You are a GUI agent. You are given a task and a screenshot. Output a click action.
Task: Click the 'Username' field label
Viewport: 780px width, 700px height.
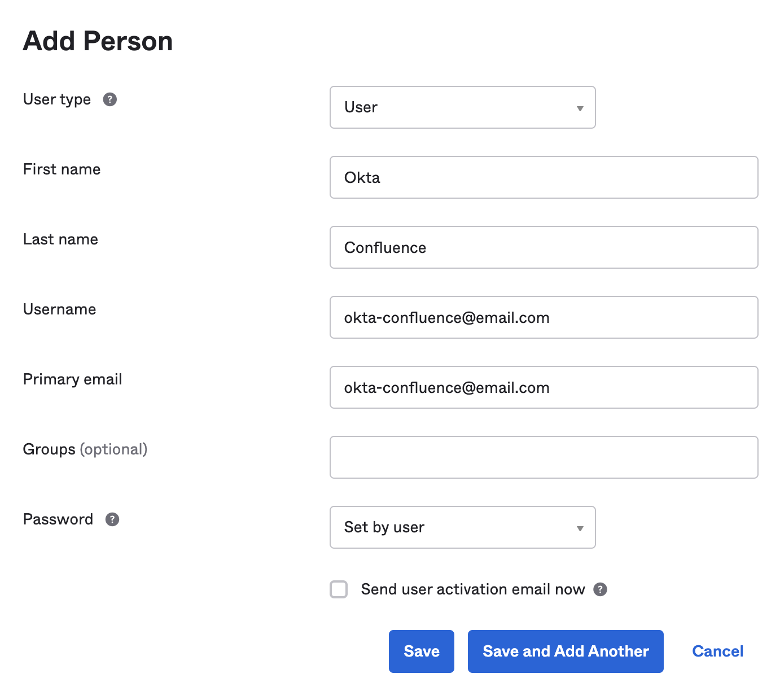tap(60, 309)
